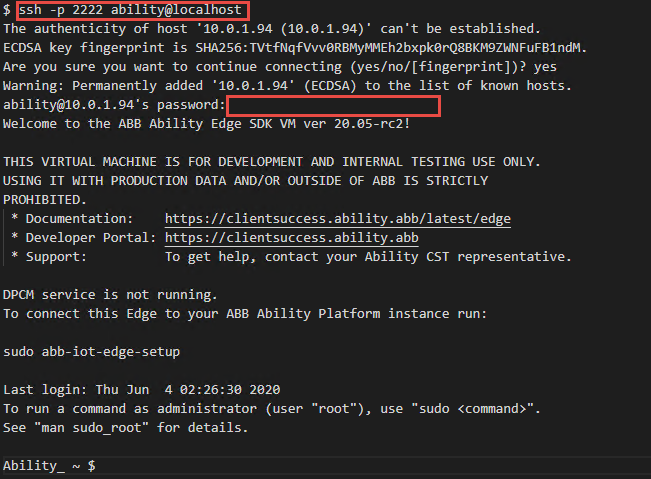Click the 'Are you sure you want to continue connecting' line
This screenshot has height=479, width=651.
point(280,67)
